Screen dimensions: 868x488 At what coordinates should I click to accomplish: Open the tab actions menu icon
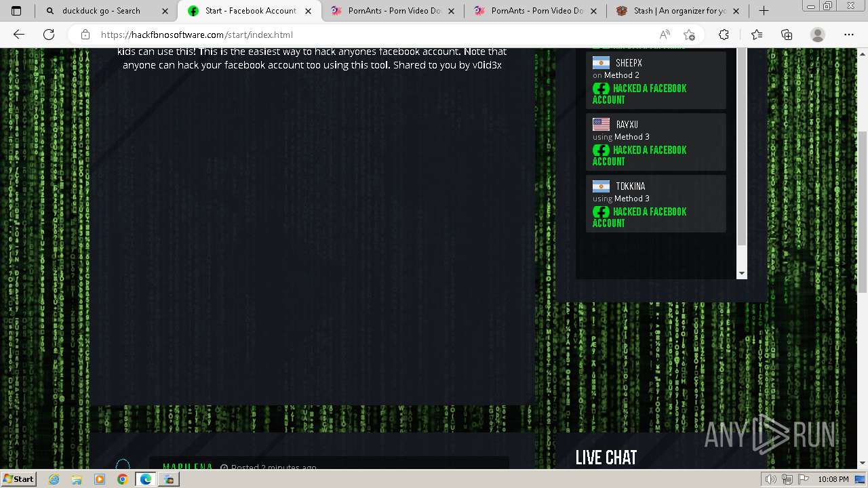pyautogui.click(x=16, y=11)
